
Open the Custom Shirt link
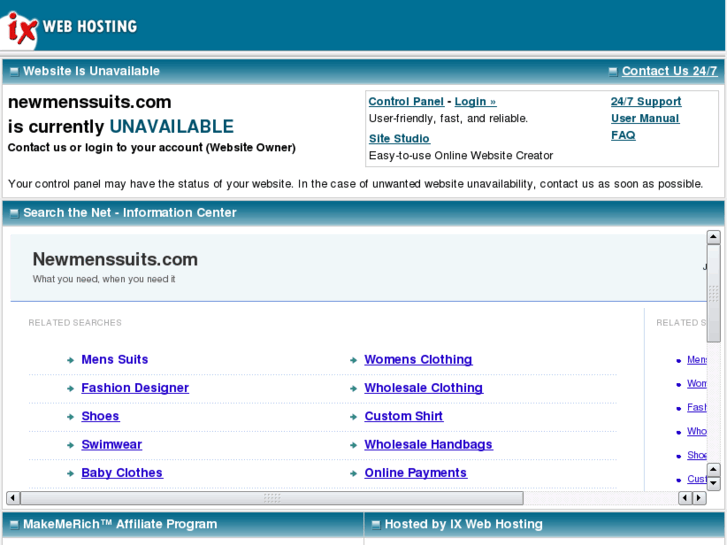[x=404, y=416]
